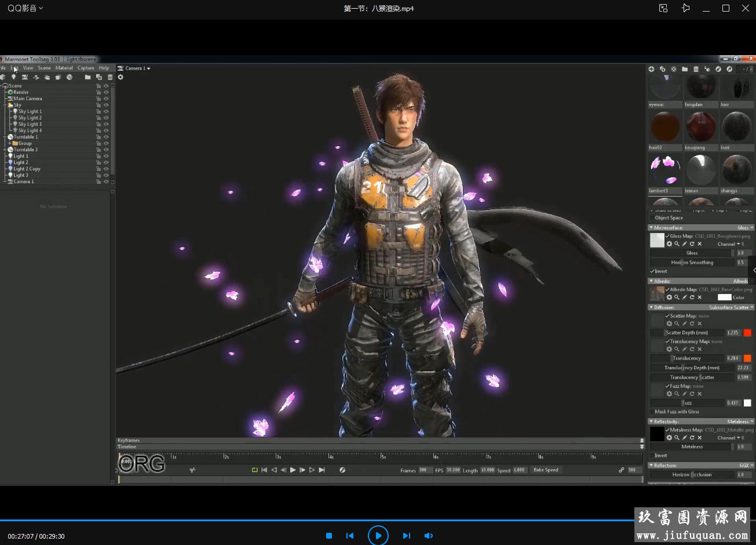Open the Capture menu
The image size is (756, 545).
[x=86, y=68]
